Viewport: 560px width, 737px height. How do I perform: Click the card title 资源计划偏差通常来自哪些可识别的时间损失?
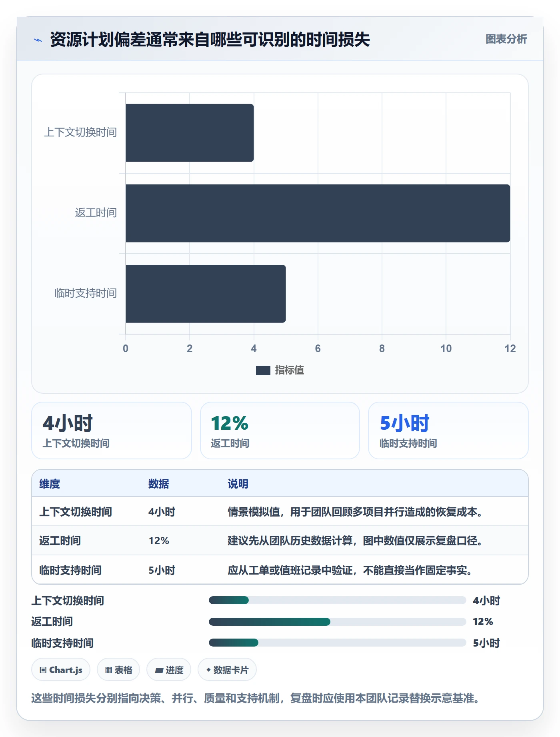click(210, 40)
